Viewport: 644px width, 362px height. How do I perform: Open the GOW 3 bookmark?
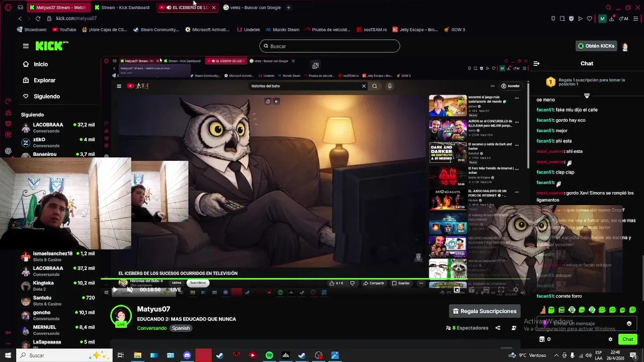[x=454, y=30]
